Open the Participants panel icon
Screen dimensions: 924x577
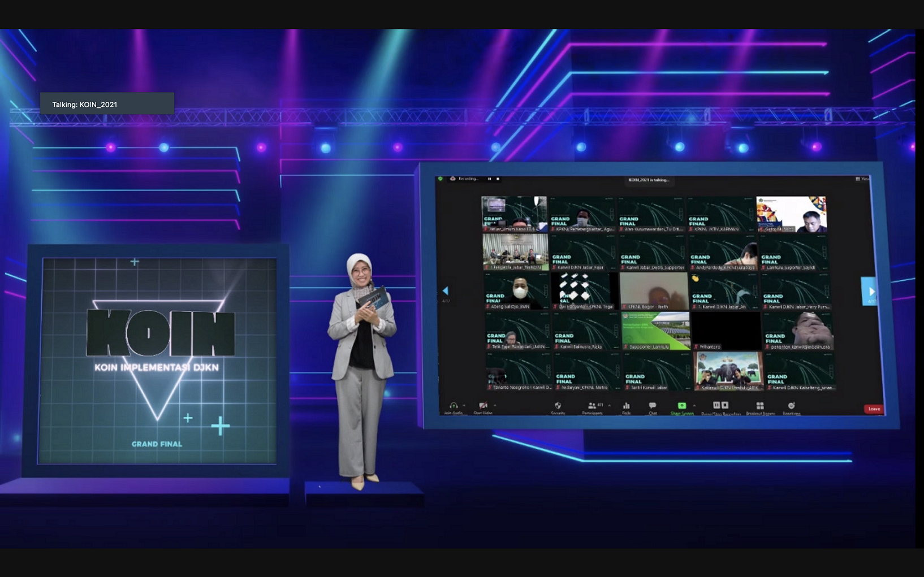(x=592, y=406)
